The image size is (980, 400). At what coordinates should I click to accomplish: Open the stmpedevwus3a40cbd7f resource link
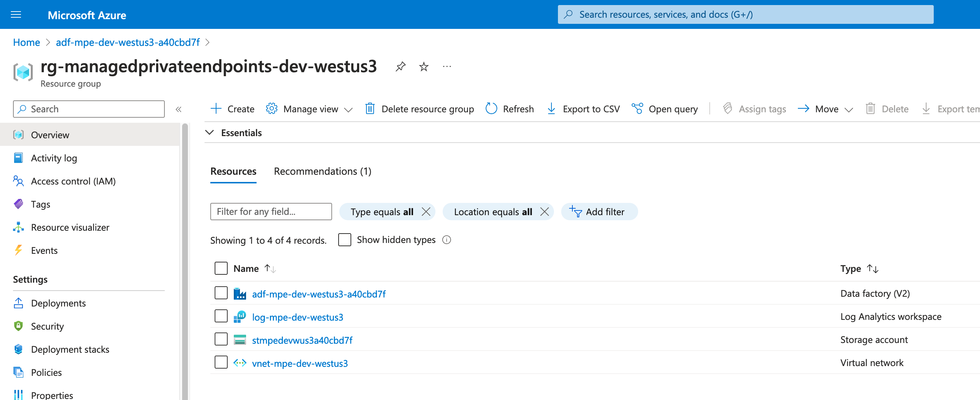(x=302, y=340)
